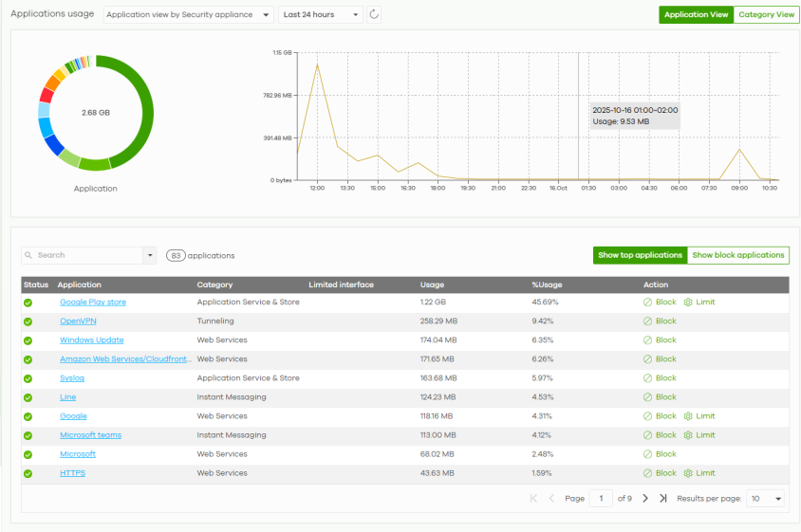
Task: Open Results per page dropdown
Action: coord(766,499)
